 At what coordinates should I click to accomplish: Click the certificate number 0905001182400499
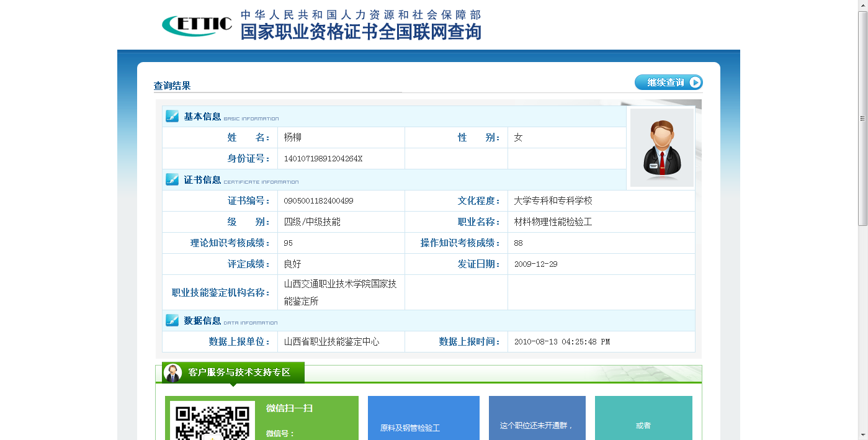coord(318,201)
